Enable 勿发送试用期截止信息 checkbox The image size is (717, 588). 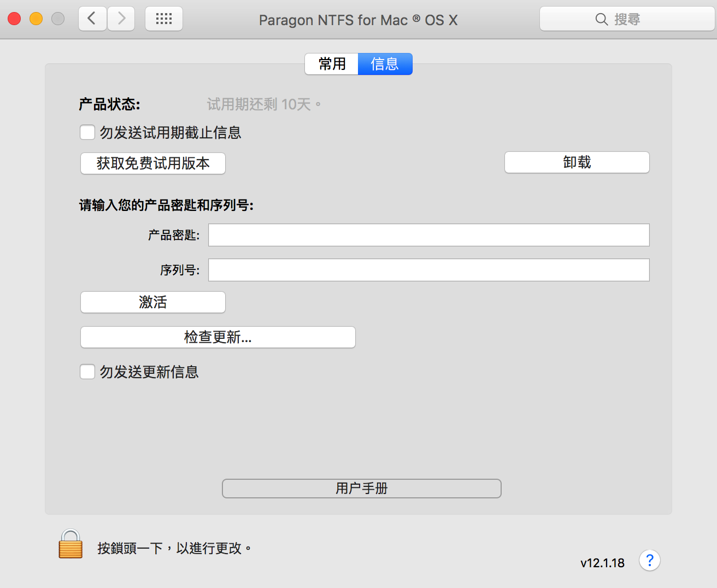(87, 132)
